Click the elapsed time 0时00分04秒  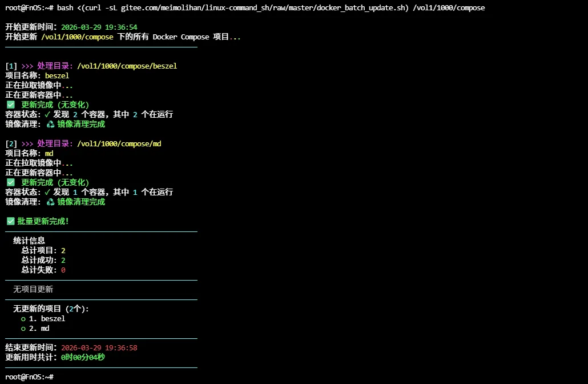coord(83,358)
